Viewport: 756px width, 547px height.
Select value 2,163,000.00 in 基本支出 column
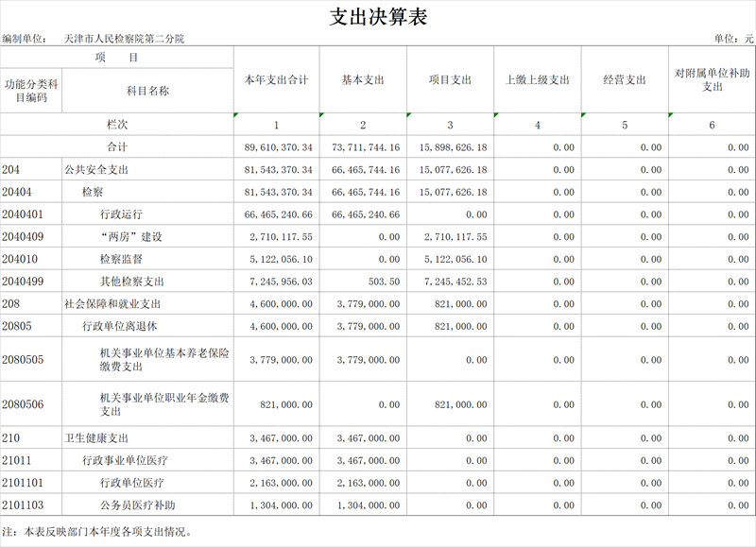pos(369,483)
